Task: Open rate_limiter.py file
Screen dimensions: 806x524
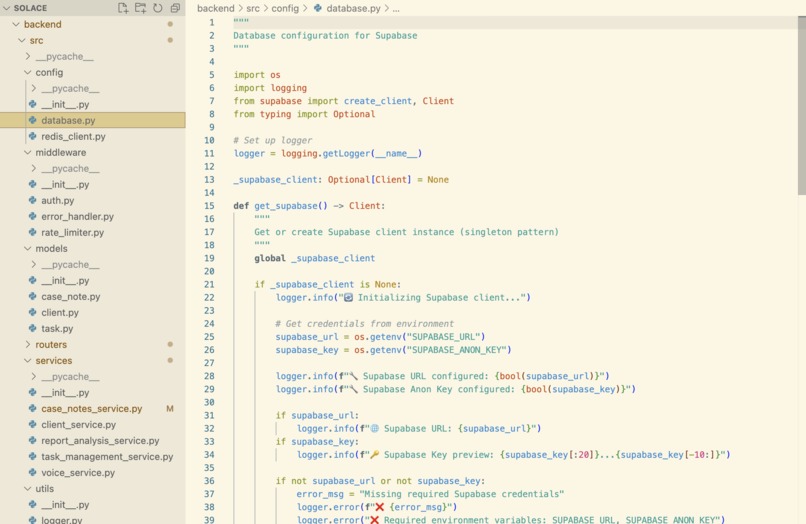Action: click(72, 232)
